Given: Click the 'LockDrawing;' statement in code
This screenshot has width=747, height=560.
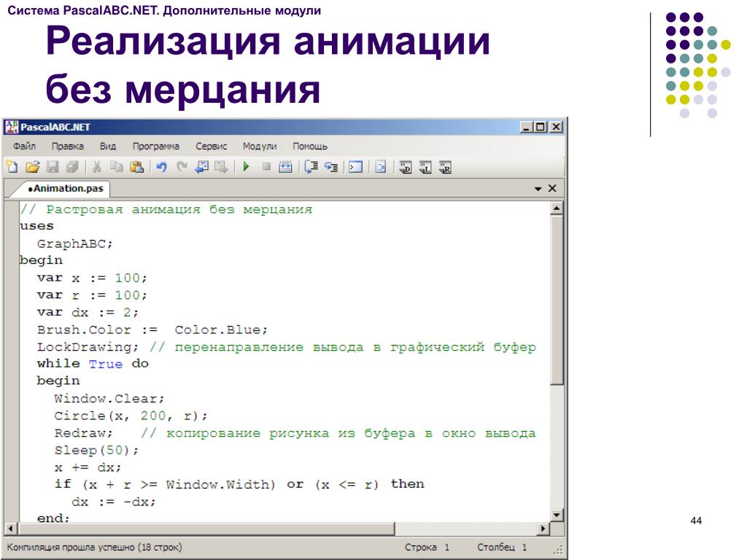Looking at the screenshot, I should [x=88, y=347].
